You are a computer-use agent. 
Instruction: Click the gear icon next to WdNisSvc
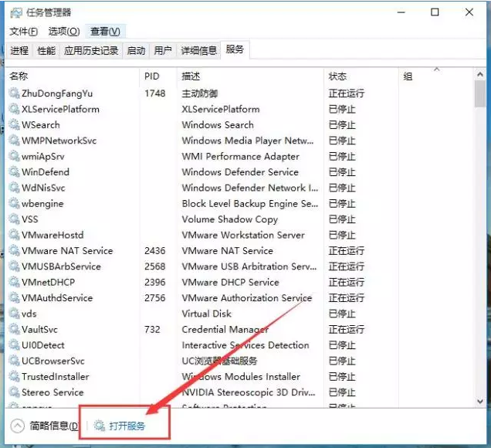click(14, 188)
